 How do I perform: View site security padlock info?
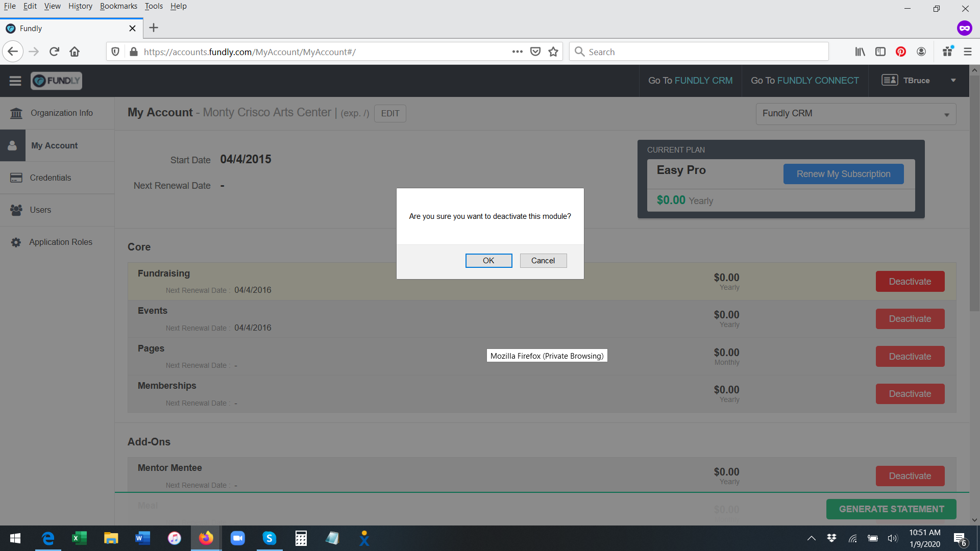[134, 52]
